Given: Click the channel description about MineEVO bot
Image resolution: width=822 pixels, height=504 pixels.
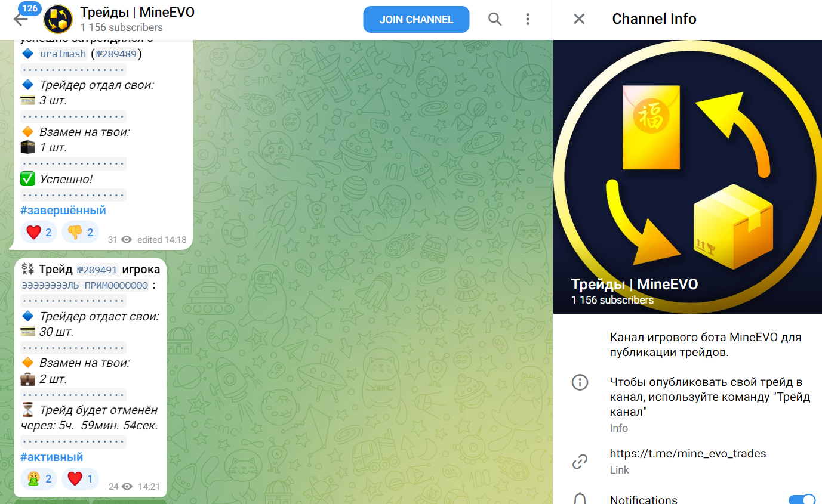Looking at the screenshot, I should point(705,345).
